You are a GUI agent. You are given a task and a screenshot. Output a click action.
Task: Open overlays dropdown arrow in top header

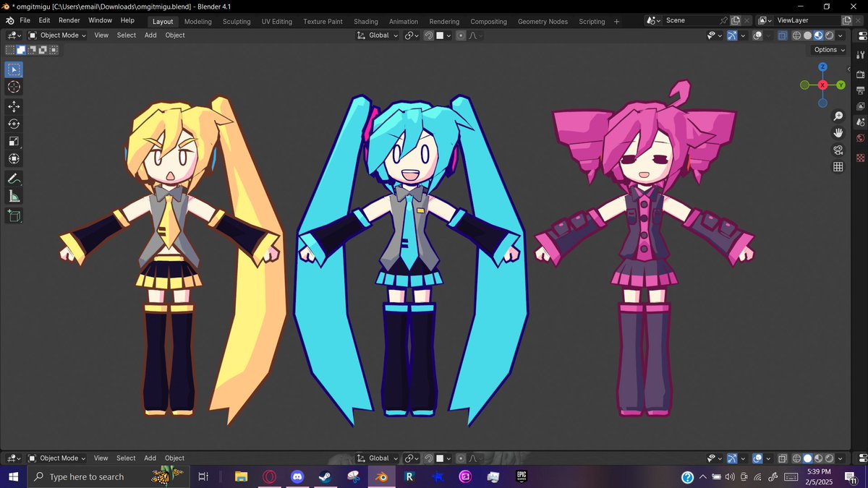point(767,35)
